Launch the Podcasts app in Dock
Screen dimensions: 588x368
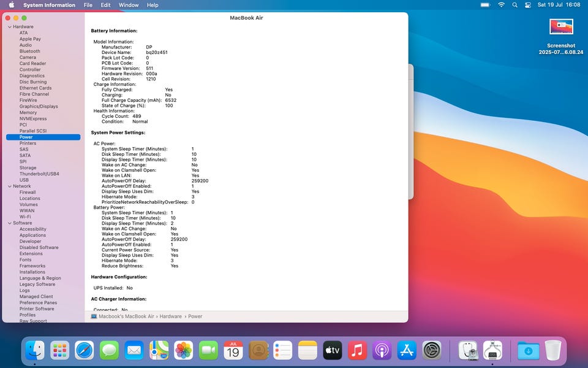coord(382,351)
